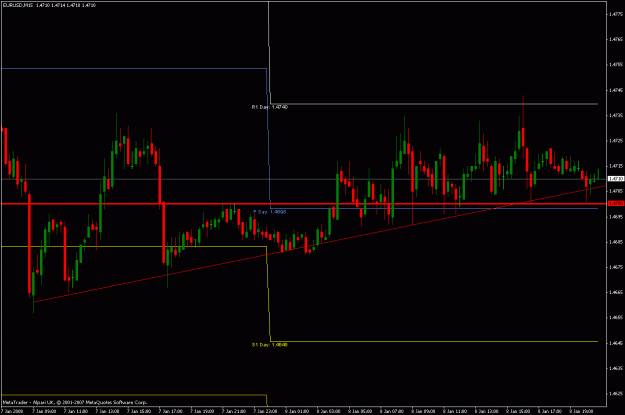Click the 7 Jan 09:00 time label

click(44, 411)
